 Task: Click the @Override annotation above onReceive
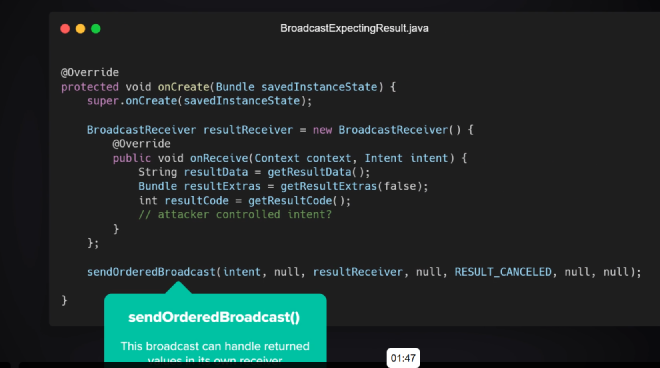[141, 144]
